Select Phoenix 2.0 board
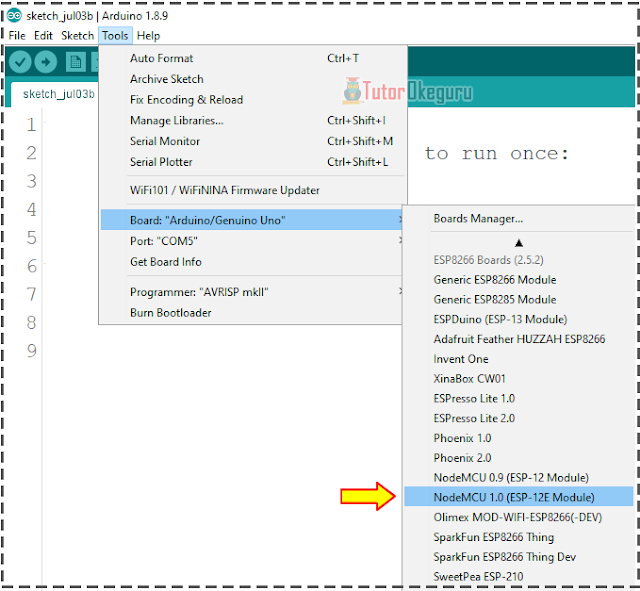Viewport: 640px width, 591px height. (x=518, y=458)
